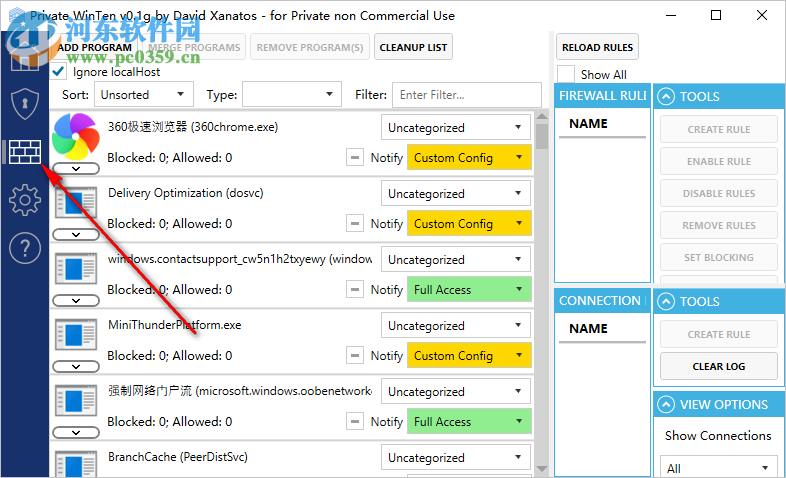
Task: Toggle Notify for microsoft.windows.oobenetwork entry
Action: click(x=355, y=422)
